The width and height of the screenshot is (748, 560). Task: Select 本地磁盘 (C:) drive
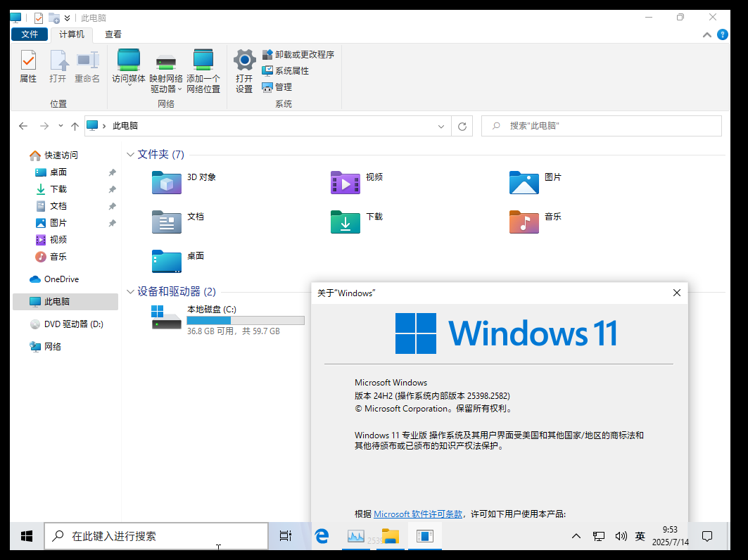[213, 310]
